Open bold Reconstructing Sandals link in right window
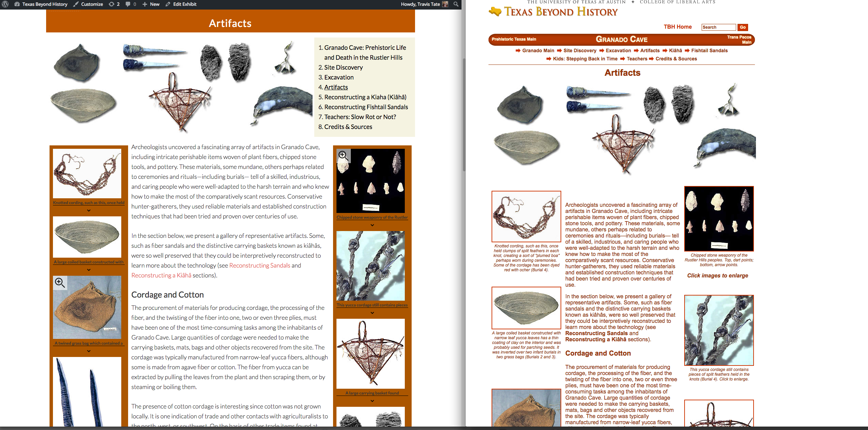Viewport: 868px width, 430px height. [596, 333]
